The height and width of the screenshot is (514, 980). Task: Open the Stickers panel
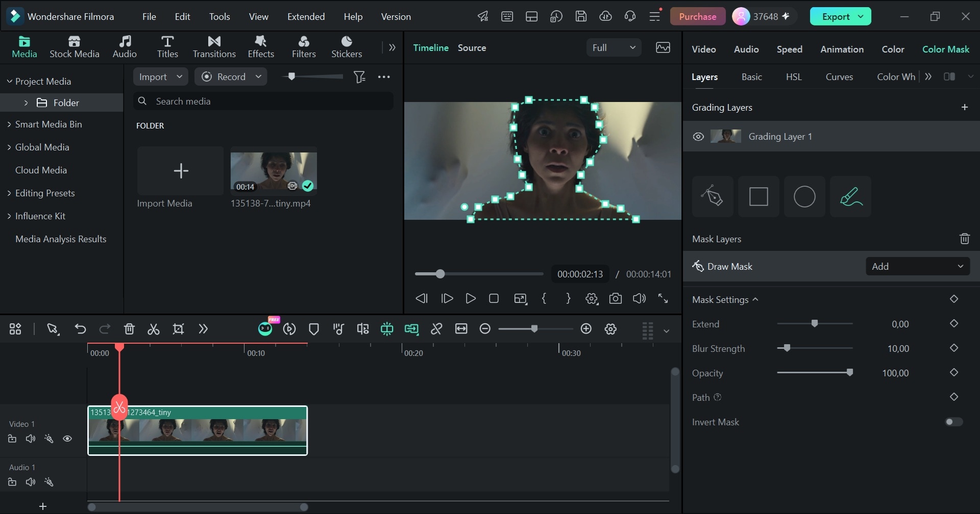tap(347, 47)
